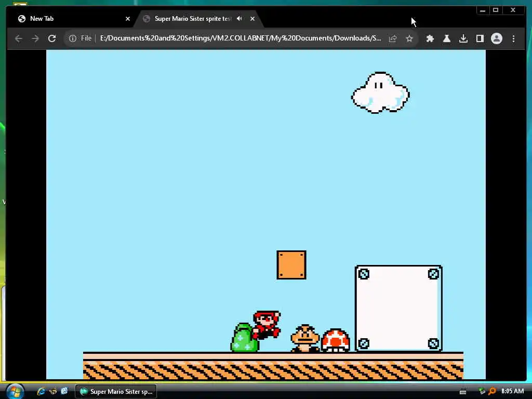This screenshot has height=399, width=532.
Task: Go back to the previous page
Action: pyautogui.click(x=19, y=38)
